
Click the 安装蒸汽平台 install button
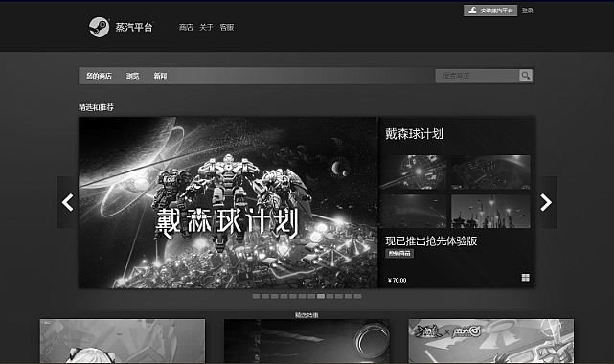tap(490, 11)
